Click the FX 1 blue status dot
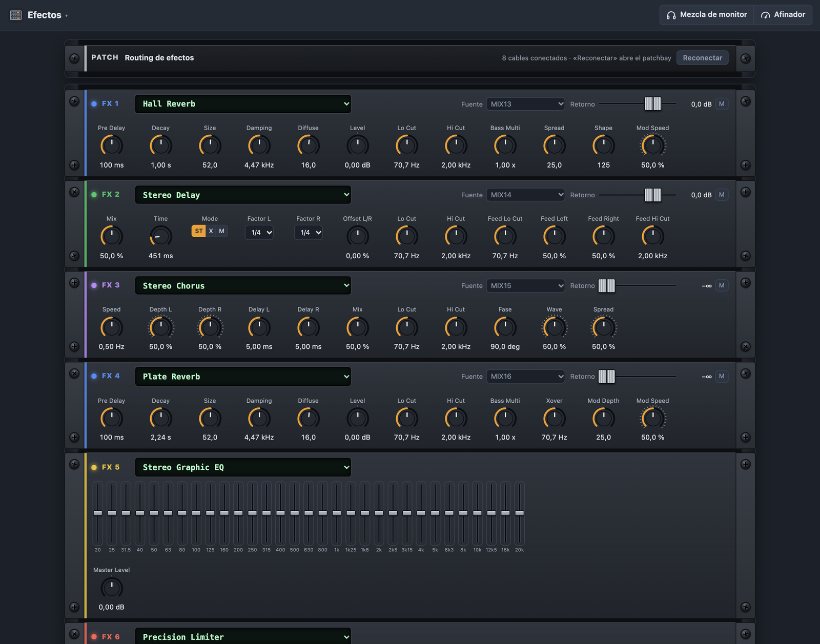This screenshot has width=820, height=644. (94, 103)
